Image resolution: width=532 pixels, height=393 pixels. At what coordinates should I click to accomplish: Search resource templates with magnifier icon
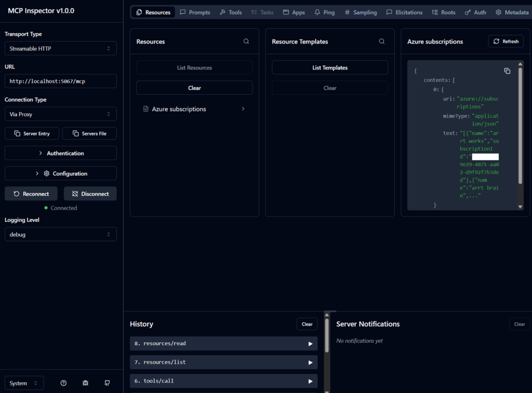tap(382, 42)
